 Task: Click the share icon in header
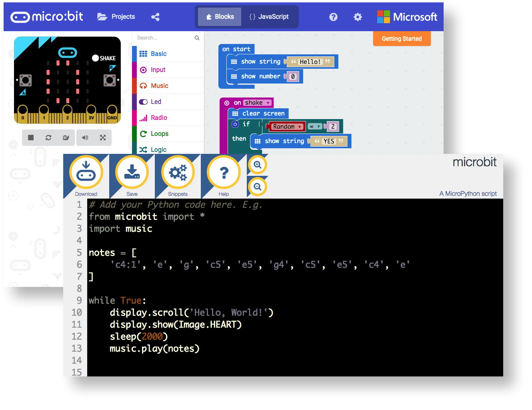pyautogui.click(x=155, y=17)
